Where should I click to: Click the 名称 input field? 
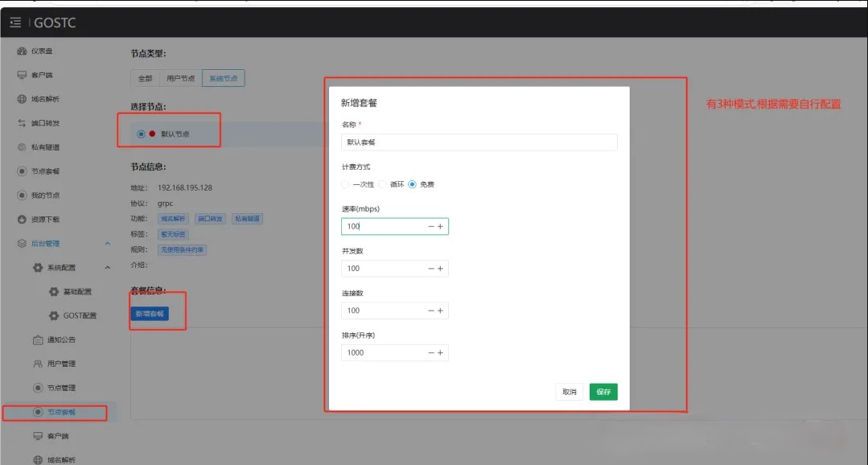click(479, 142)
